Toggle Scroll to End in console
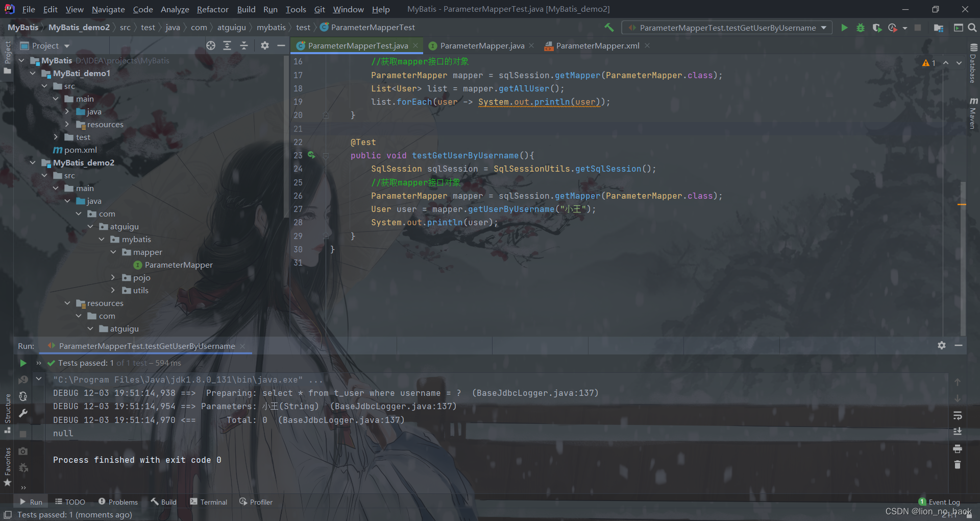Screen dimensions: 980x521 pos(958,432)
